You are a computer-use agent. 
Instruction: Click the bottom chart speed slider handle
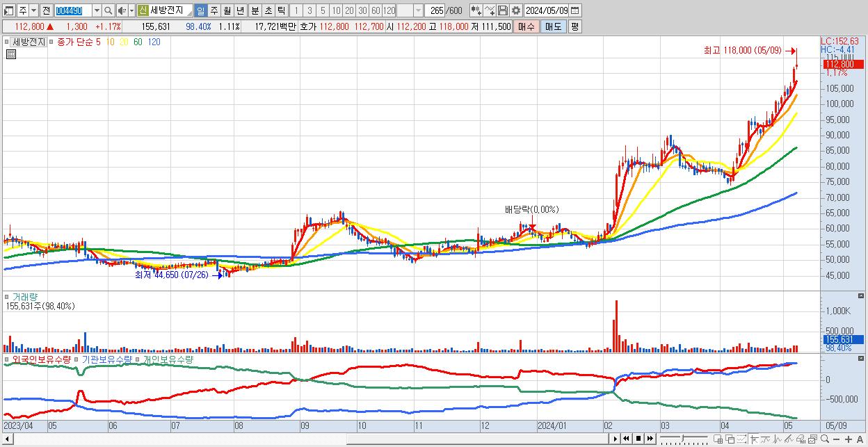[x=682, y=439]
